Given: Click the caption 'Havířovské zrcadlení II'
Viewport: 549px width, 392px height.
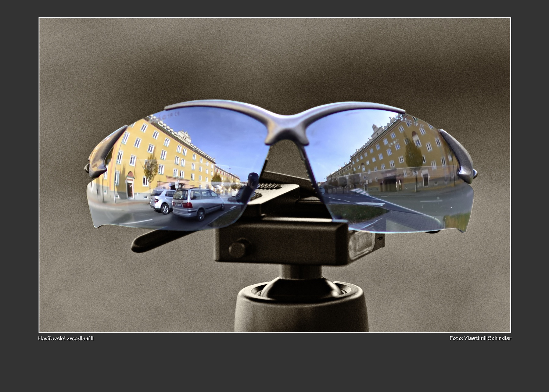Looking at the screenshot, I should (66, 338).
